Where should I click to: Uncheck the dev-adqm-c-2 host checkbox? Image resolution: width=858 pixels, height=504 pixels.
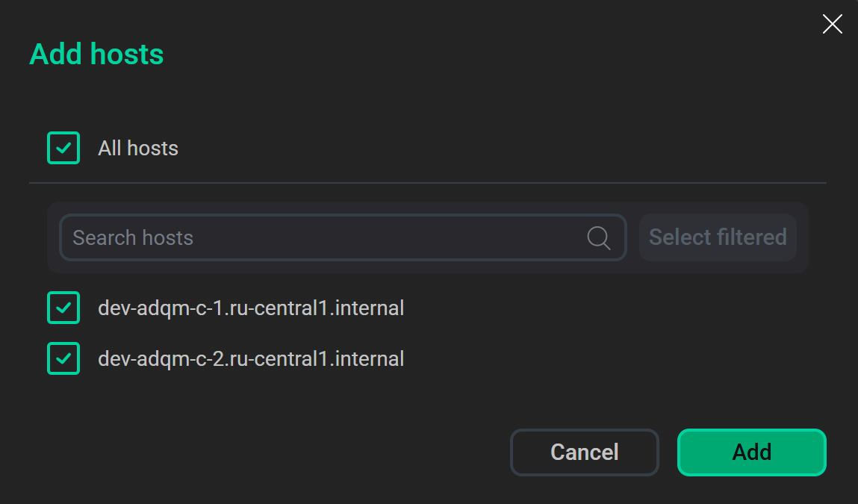63,358
